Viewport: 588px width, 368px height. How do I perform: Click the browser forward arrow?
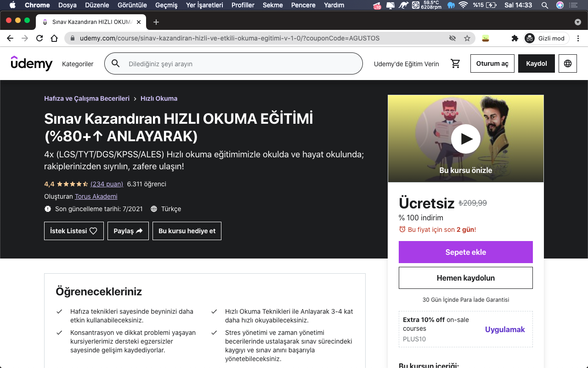(25, 38)
